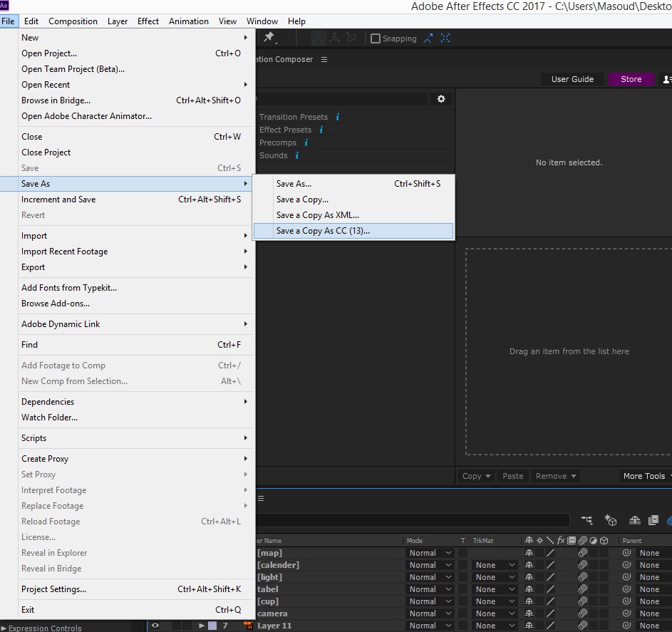Expand the Expression Controls group

pos(4,628)
